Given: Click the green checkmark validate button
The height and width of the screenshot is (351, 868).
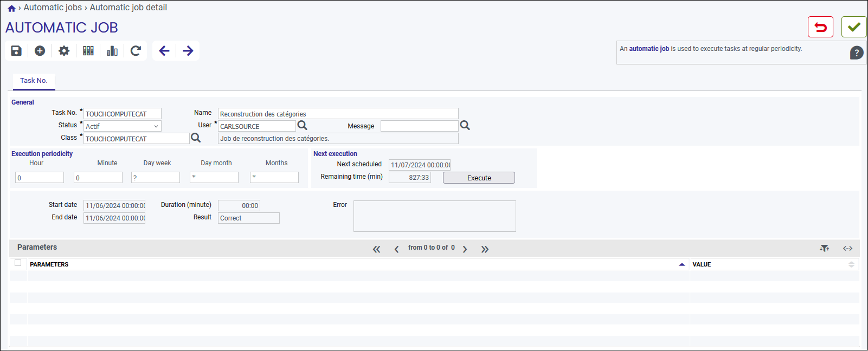Looking at the screenshot, I should (854, 27).
